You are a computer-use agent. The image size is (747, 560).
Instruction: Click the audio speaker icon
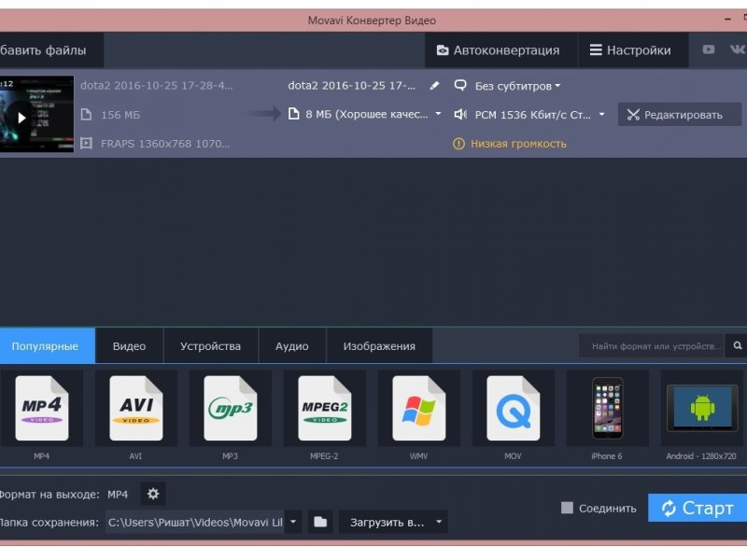click(460, 114)
